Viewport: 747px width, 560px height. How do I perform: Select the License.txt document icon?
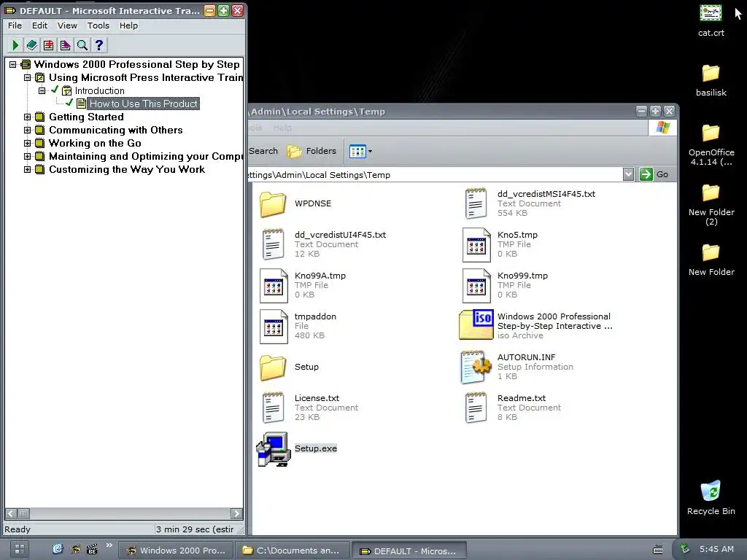coord(273,408)
